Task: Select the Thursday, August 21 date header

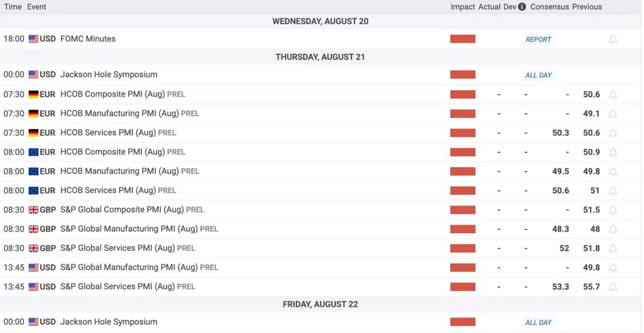Action: 320,57
